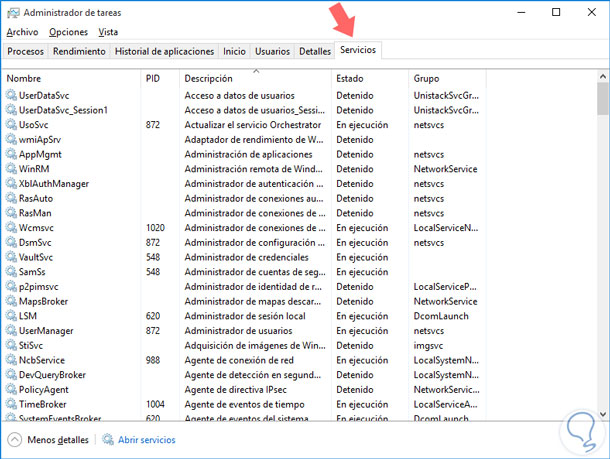Select the UserManager gear icon

coord(11,330)
